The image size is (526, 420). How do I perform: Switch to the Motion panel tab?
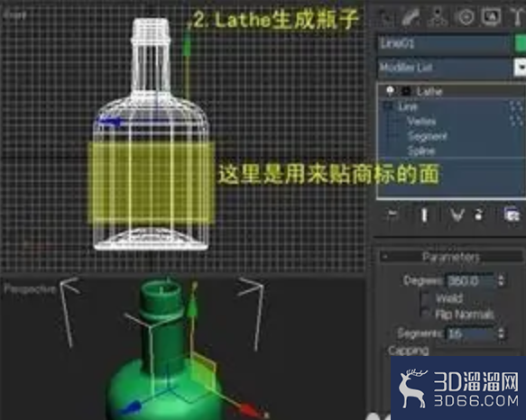[x=466, y=17]
